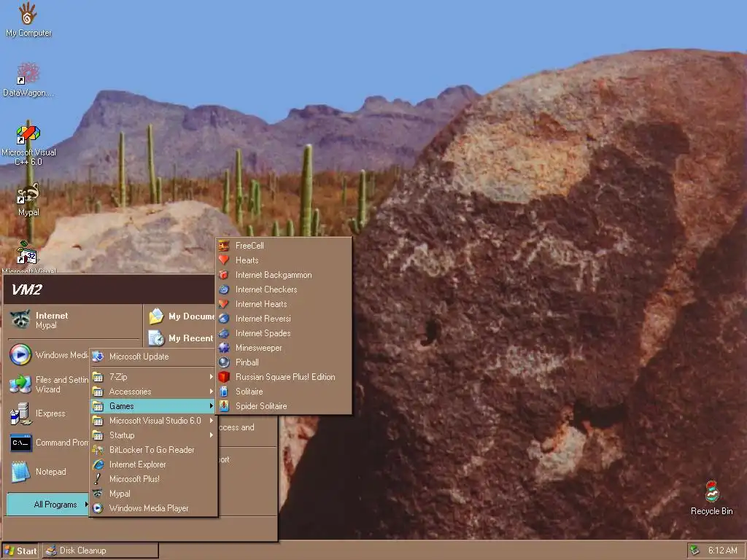
Task: Open Microsoft Visual C++ 6.0 desktop icon
Action: coord(28,134)
